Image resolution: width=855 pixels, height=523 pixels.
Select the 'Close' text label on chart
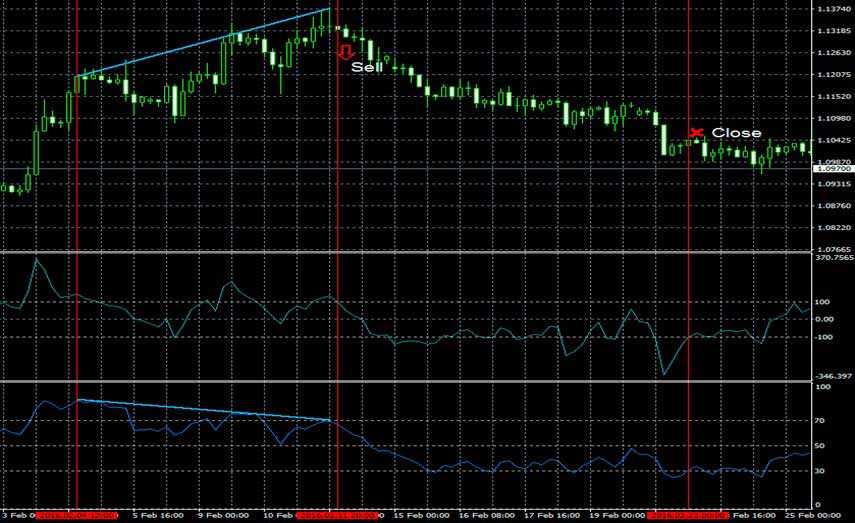736,133
